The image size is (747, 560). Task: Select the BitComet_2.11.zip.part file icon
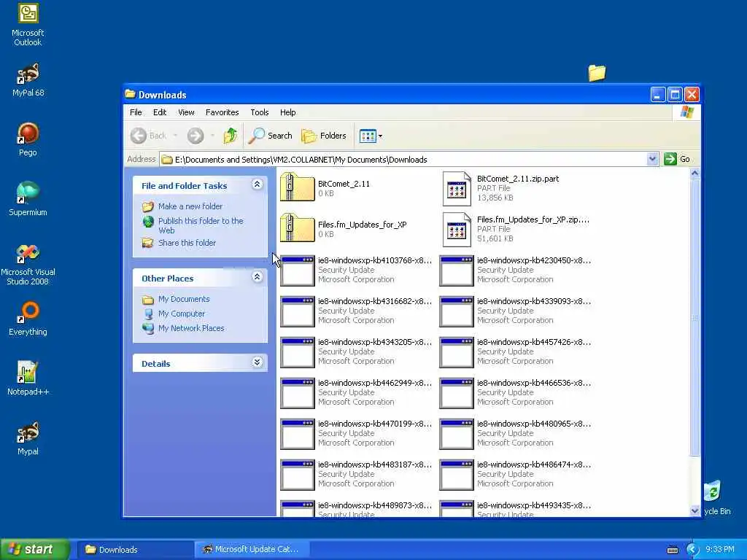pos(457,189)
